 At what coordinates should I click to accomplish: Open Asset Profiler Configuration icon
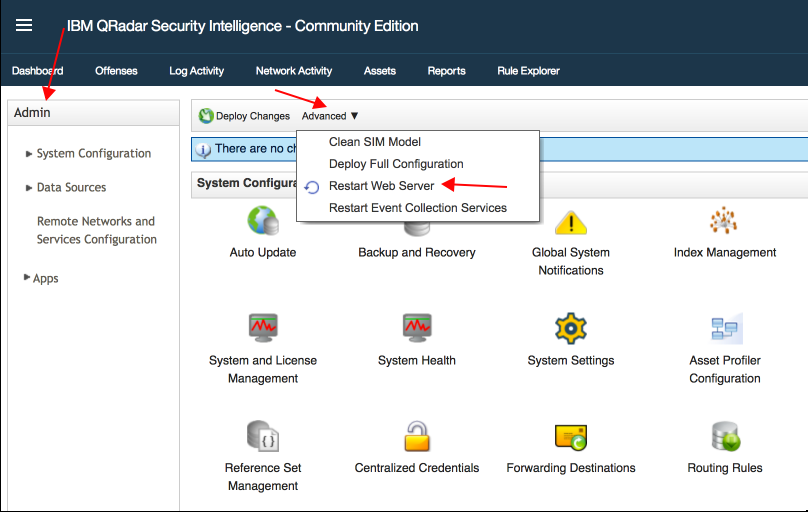pyautogui.click(x=726, y=328)
